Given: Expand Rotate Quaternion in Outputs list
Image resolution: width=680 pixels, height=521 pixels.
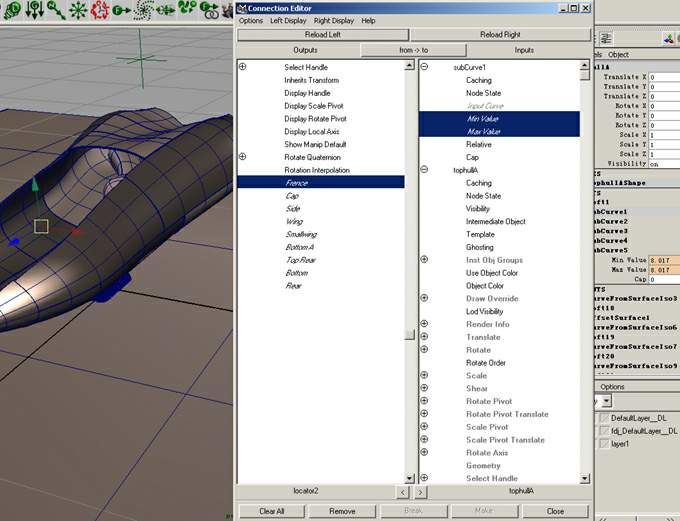Looking at the screenshot, I should coord(242,157).
